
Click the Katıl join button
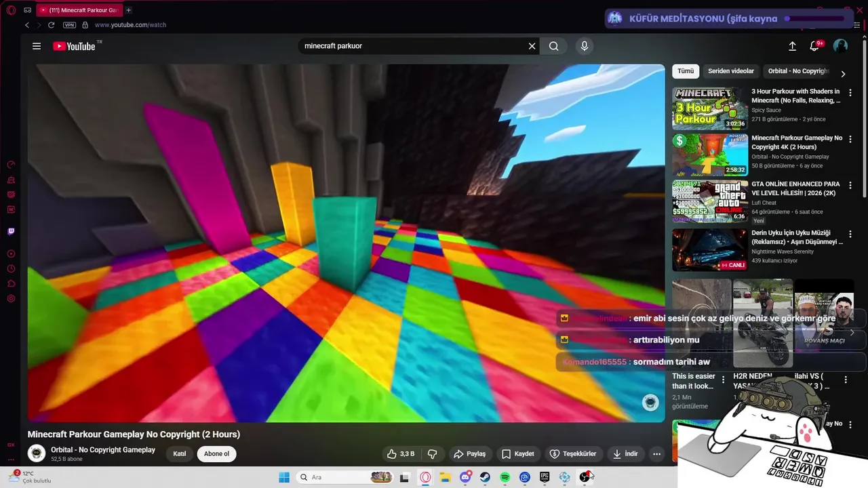click(180, 454)
